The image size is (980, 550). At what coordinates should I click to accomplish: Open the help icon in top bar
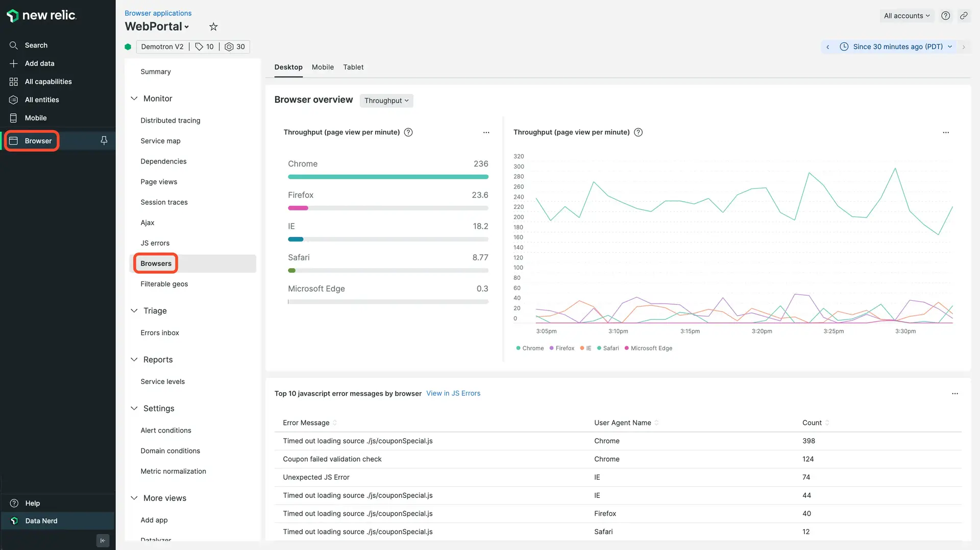945,16
